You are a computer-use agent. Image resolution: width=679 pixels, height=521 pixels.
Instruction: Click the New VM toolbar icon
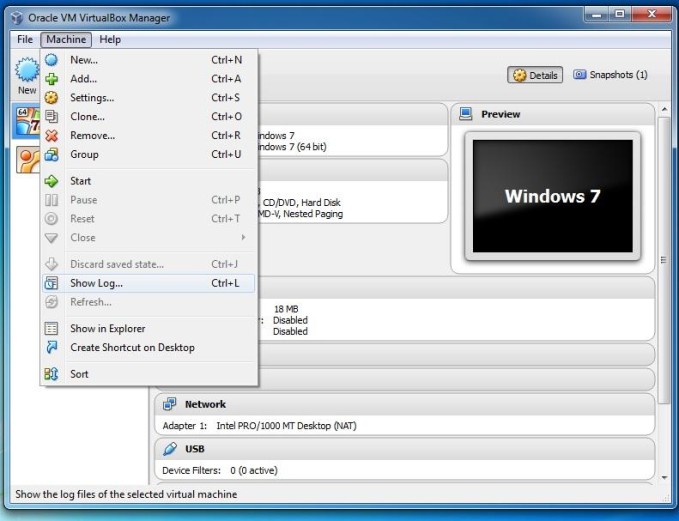point(27,70)
